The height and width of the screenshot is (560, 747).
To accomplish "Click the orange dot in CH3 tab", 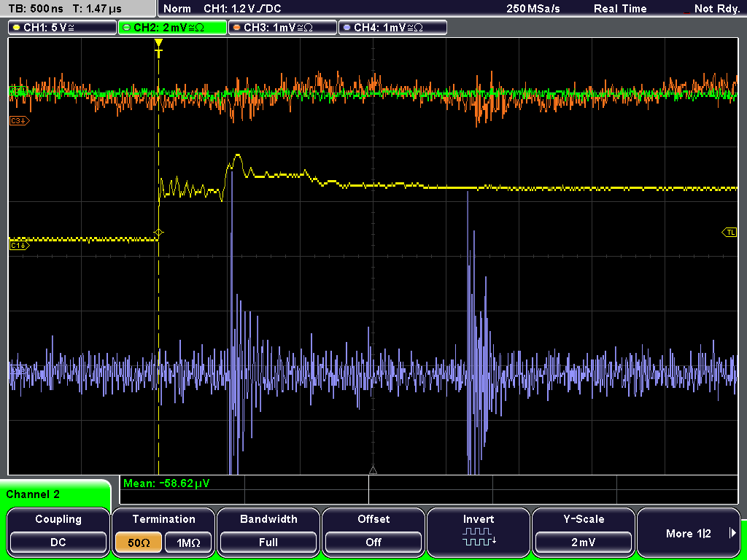I will coord(237,28).
